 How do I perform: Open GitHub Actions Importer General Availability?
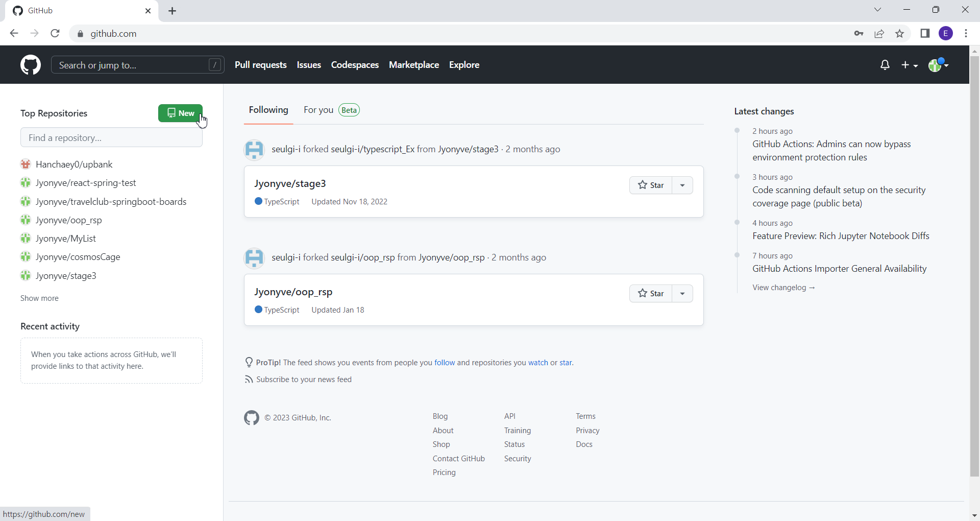click(x=840, y=269)
